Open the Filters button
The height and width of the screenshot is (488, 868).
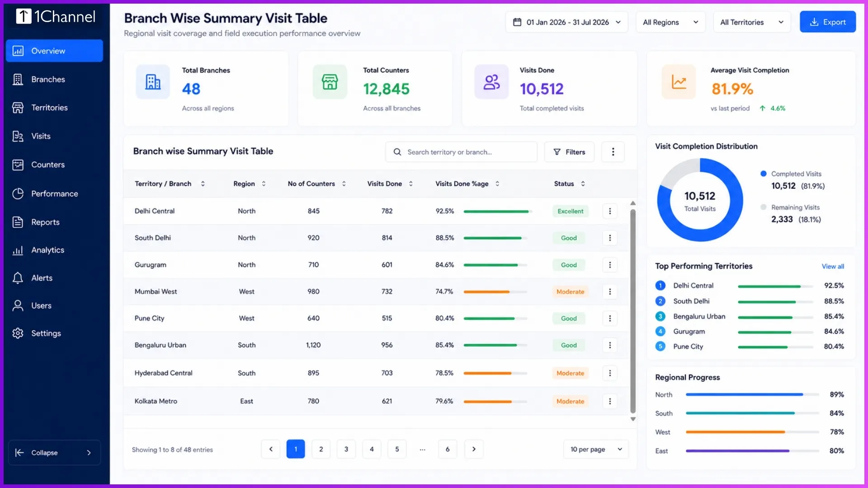pos(569,152)
